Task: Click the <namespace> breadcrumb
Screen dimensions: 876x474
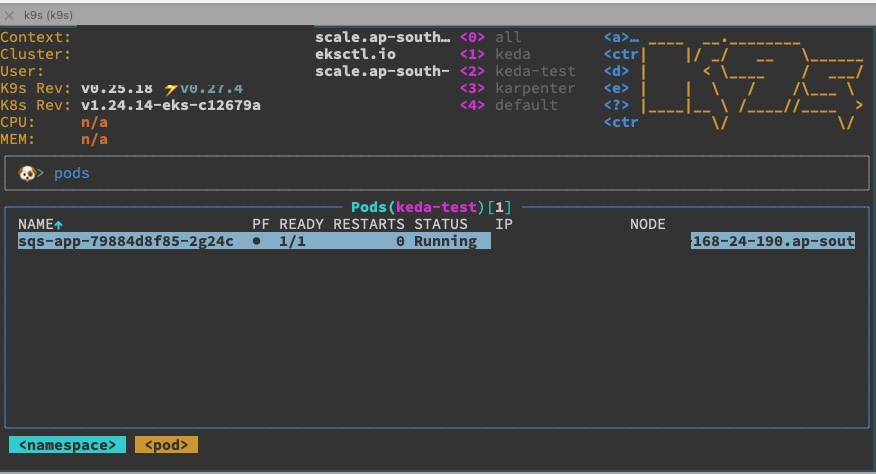Action: [68, 445]
